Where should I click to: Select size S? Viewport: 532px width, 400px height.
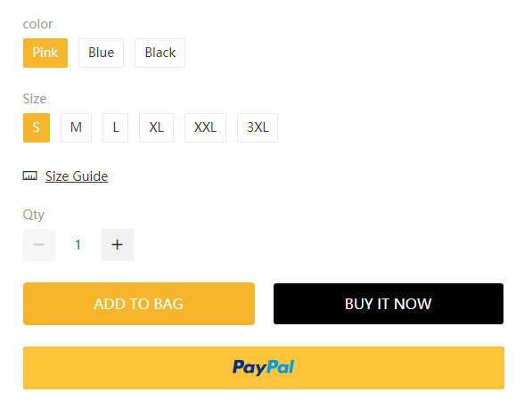coord(37,127)
